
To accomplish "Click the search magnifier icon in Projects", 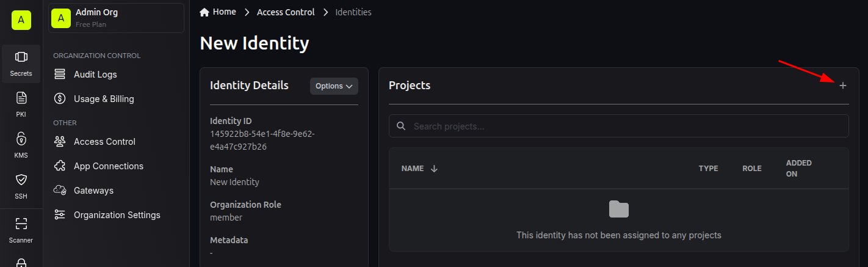I will click(x=401, y=126).
